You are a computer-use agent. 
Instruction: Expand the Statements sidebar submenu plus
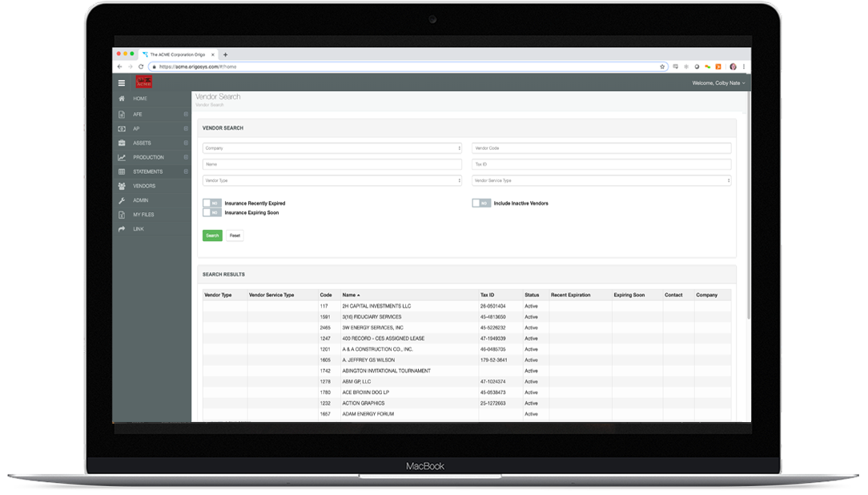(x=186, y=171)
